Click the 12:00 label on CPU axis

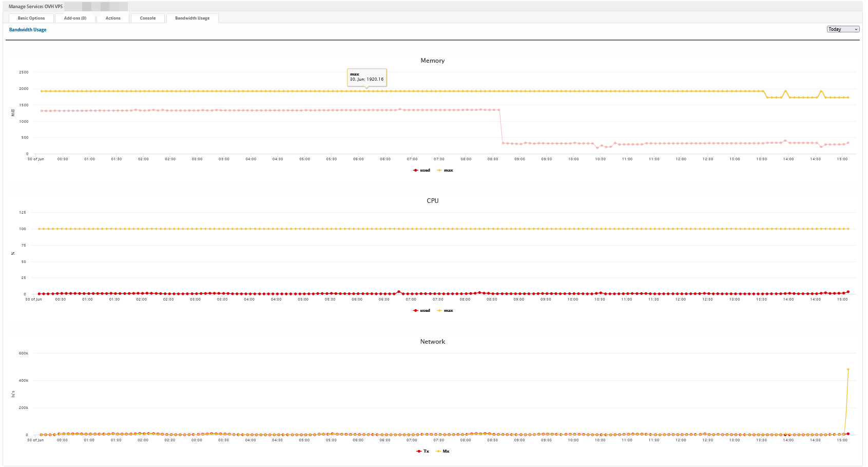pos(680,300)
